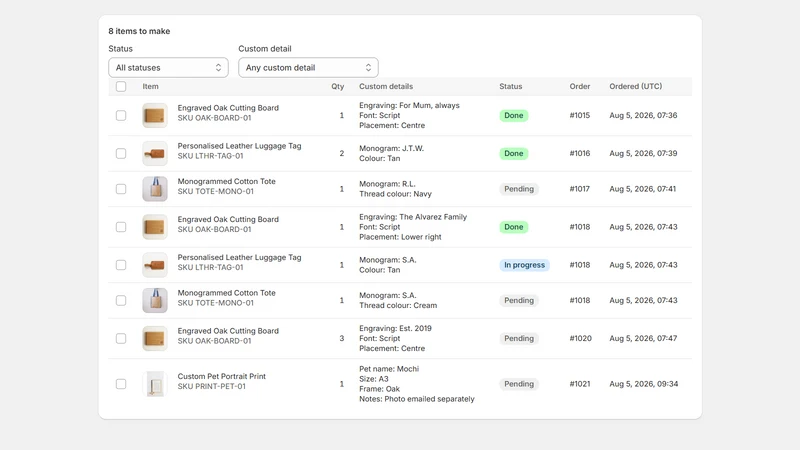
Task: Open order #1015 link
Action: pyautogui.click(x=580, y=115)
